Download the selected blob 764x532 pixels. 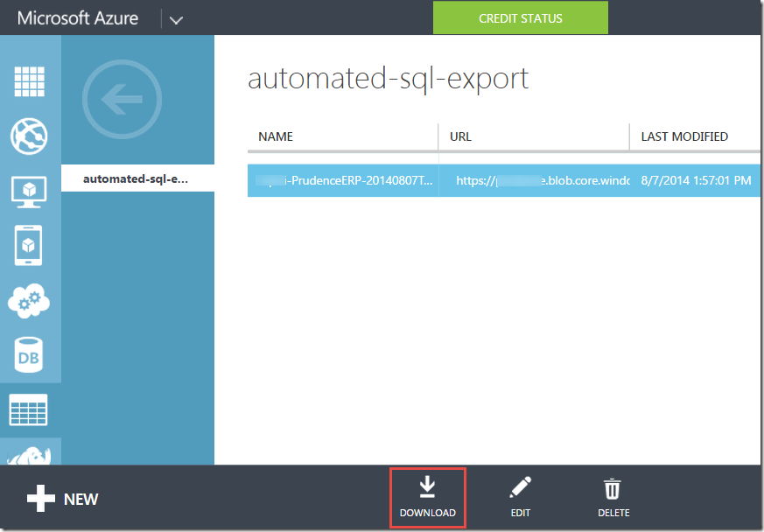click(428, 498)
